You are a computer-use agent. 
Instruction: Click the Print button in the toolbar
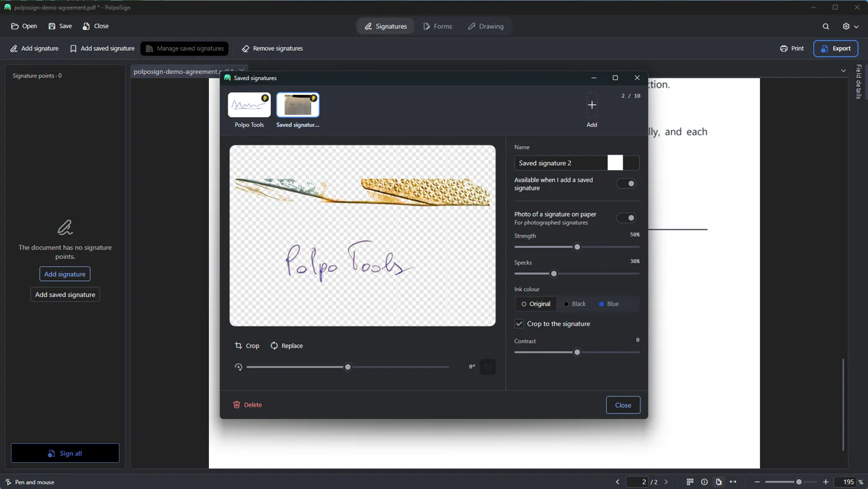point(792,48)
